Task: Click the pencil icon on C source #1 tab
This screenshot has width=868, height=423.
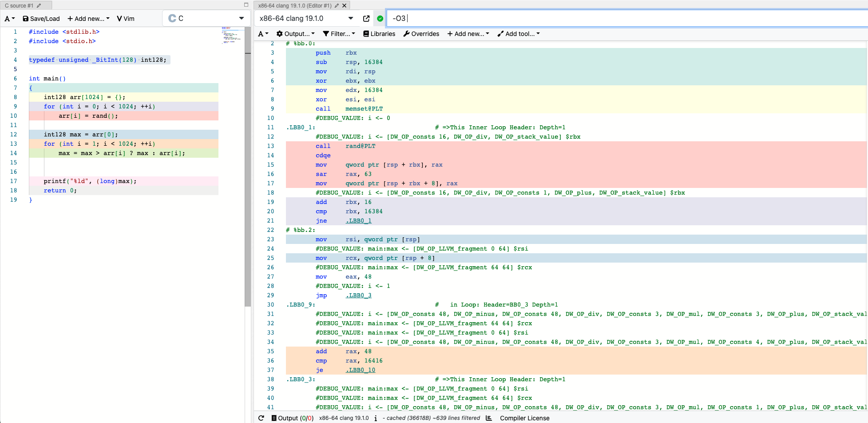Action: (39, 6)
